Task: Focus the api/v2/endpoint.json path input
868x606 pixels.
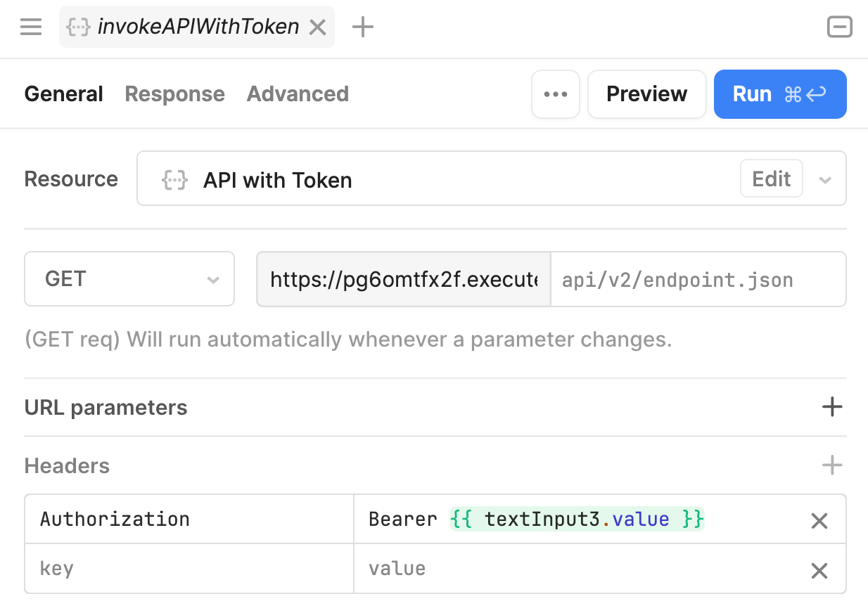Action: [x=698, y=280]
